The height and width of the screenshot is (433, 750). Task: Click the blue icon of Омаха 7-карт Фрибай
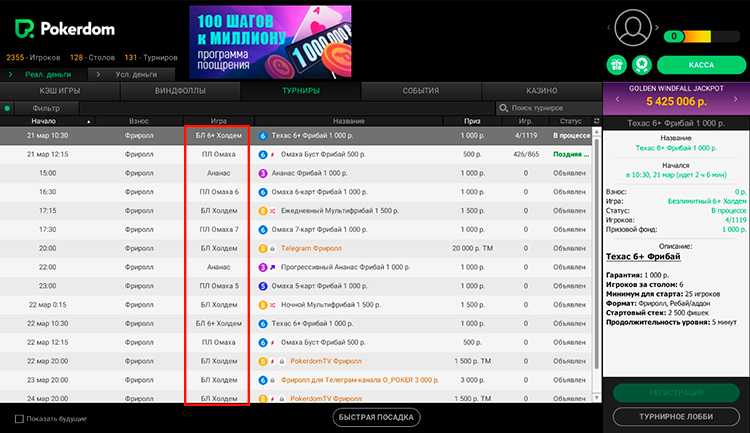263,230
